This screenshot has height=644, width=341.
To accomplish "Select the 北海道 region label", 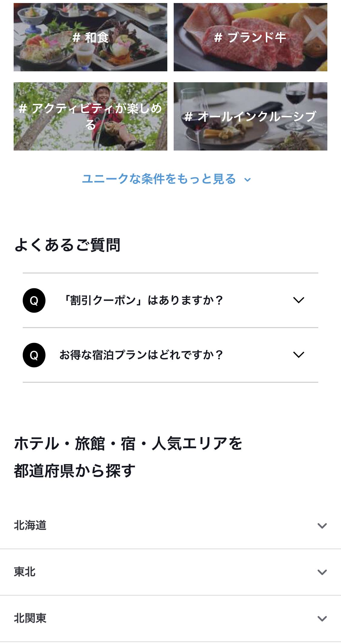I will 30,525.
